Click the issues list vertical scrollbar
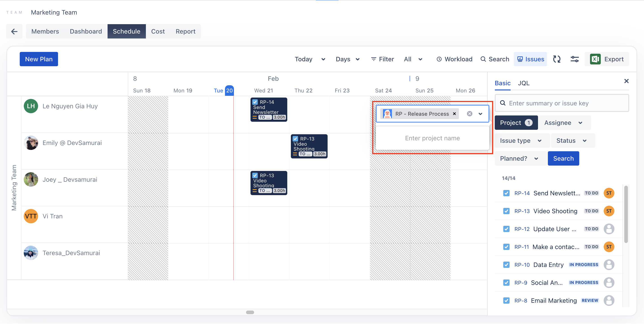Viewport: 644px width, 324px height. point(626,214)
